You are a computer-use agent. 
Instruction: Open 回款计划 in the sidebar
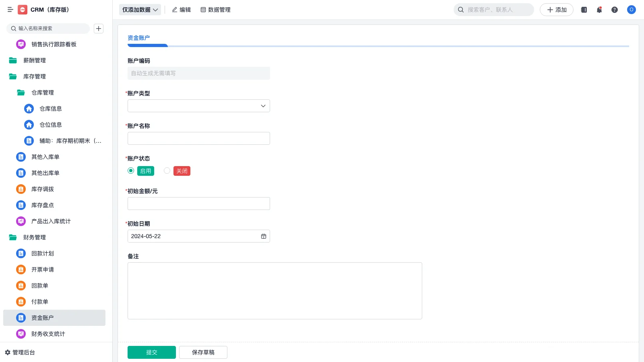point(43,253)
